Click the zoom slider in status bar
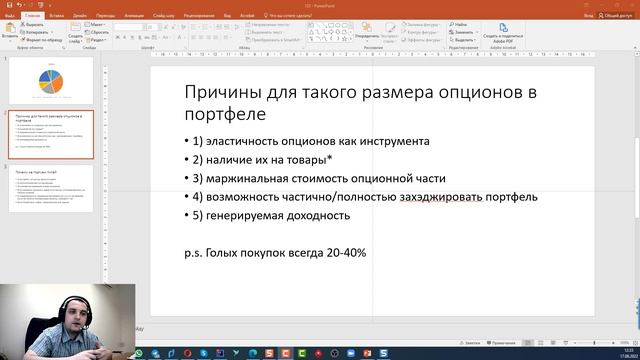Viewport: 640px width, 360px height. click(x=594, y=343)
